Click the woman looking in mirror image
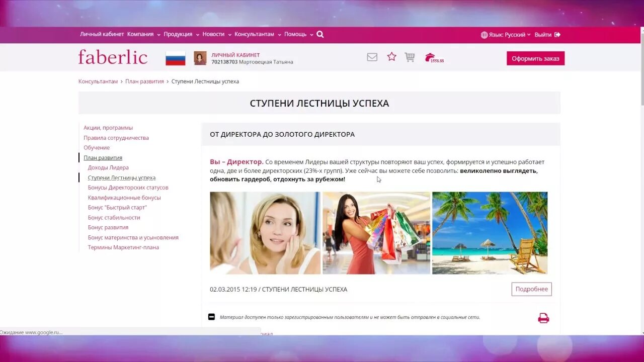Image resolution: width=644 pixels, height=362 pixels. point(265,233)
